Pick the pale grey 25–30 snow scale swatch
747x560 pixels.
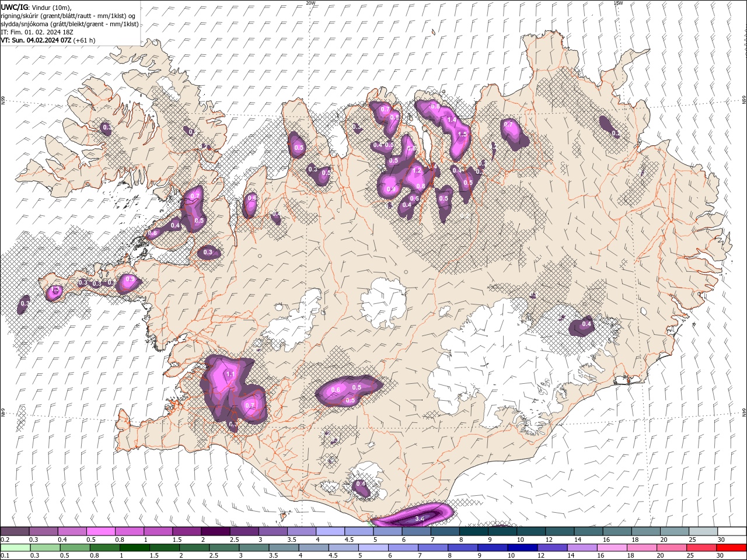pyautogui.click(x=703, y=531)
